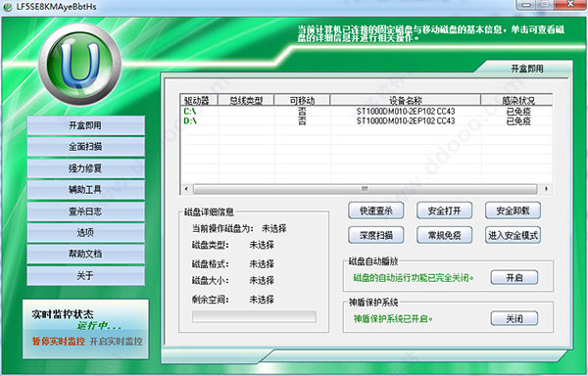Click the 神盾保护系统已开启 message
Screen dimensions: 588x376
point(393,318)
